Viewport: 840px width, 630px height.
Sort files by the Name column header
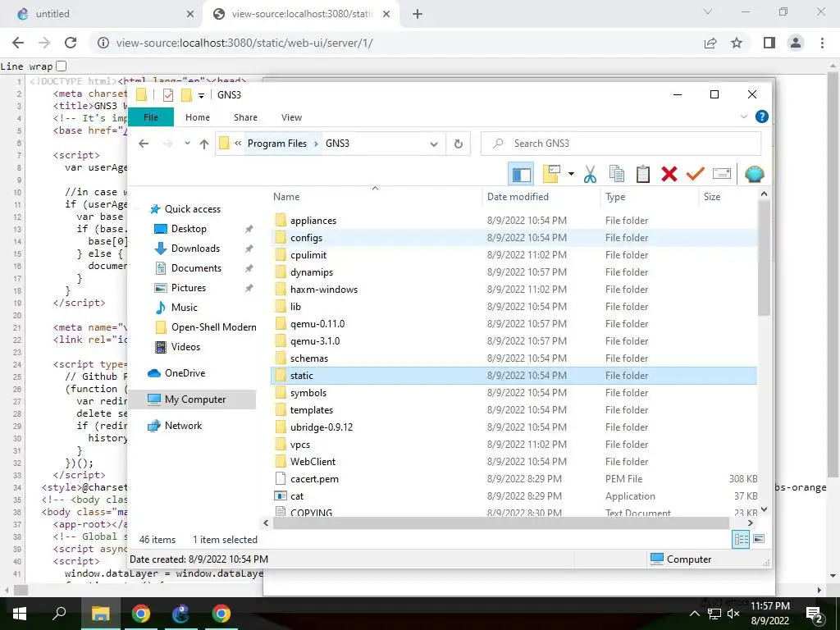tap(375, 197)
